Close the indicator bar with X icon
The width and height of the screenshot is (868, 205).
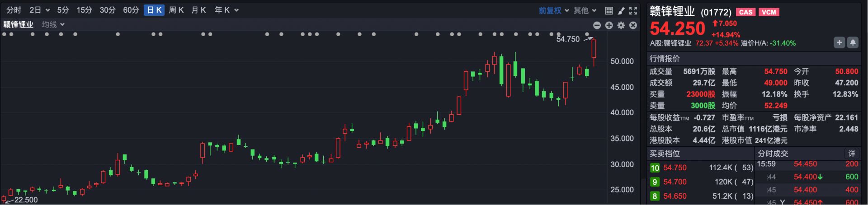(x=633, y=25)
